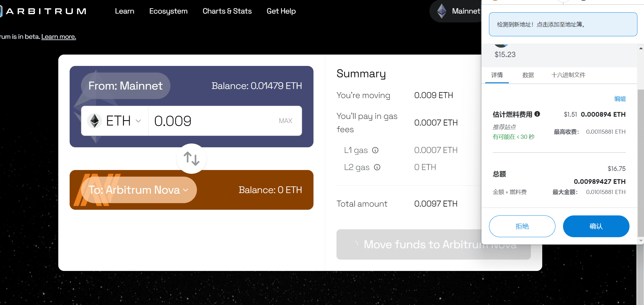Click the ETH token logo icon
Viewport: 644px width, 305px height.
click(95, 121)
